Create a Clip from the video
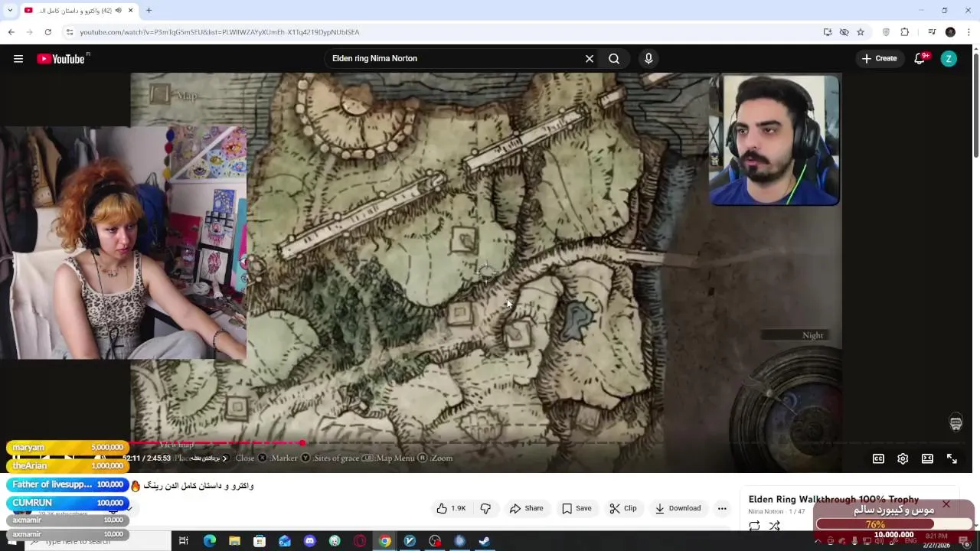This screenshot has width=980, height=551. click(622, 508)
